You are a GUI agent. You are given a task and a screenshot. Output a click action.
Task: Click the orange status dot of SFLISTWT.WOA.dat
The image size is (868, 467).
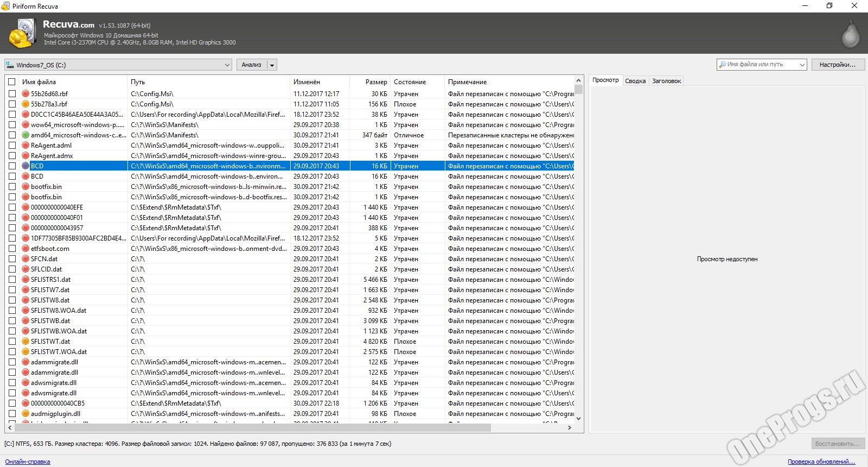point(25,352)
